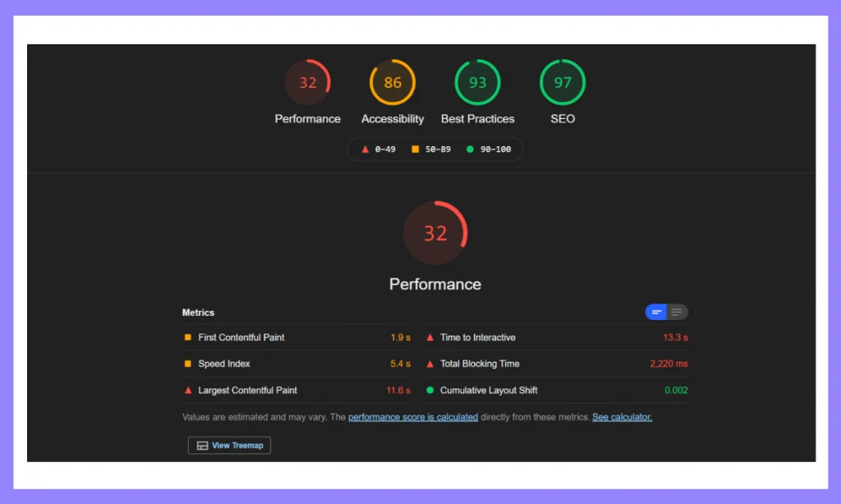Image resolution: width=841 pixels, height=504 pixels.
Task: Open the View Treemap button
Action: pyautogui.click(x=230, y=446)
